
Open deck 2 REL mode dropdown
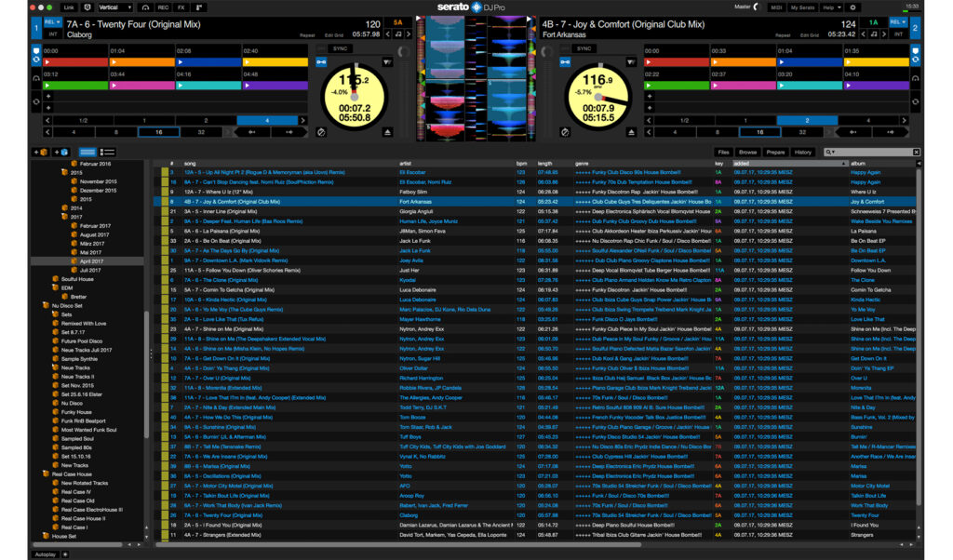pyautogui.click(x=898, y=22)
